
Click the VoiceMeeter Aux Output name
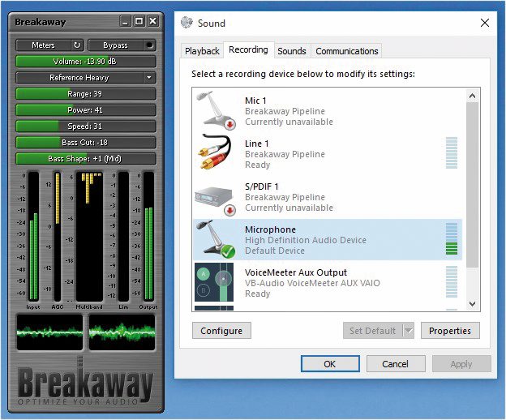point(296,272)
